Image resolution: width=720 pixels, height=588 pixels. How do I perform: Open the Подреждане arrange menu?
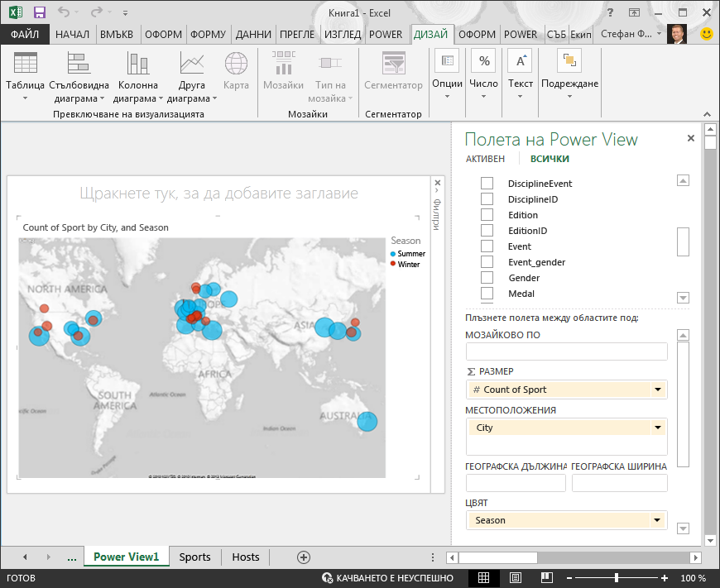(569, 61)
